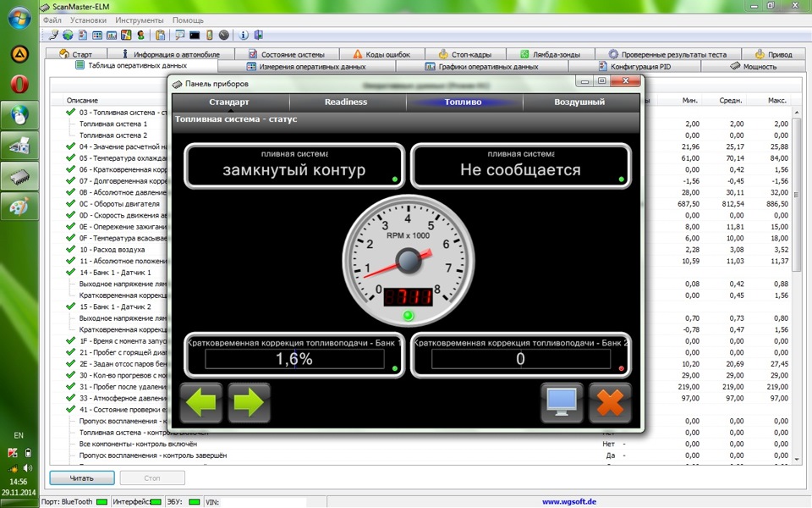812x508 pixels.
Task: Click the Bank 1 fuel trim bar 1,6%
Action: 294,359
